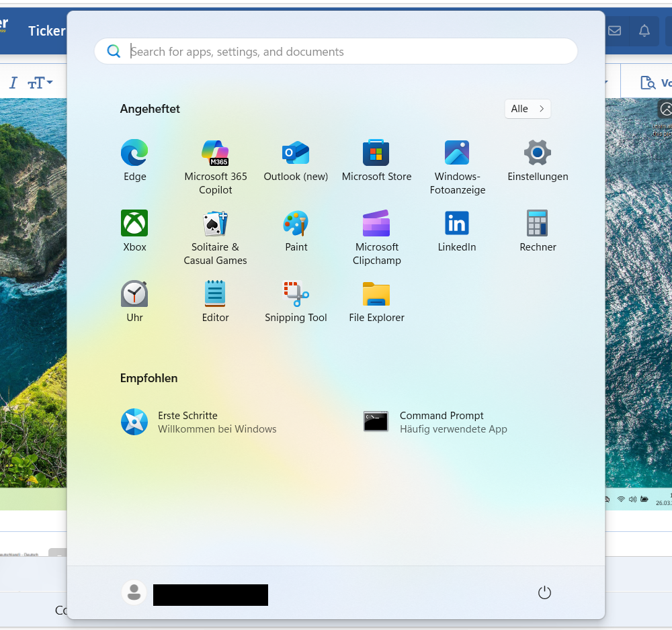Launch File Explorer
Viewport: 672px width, 630px height.
(x=376, y=302)
